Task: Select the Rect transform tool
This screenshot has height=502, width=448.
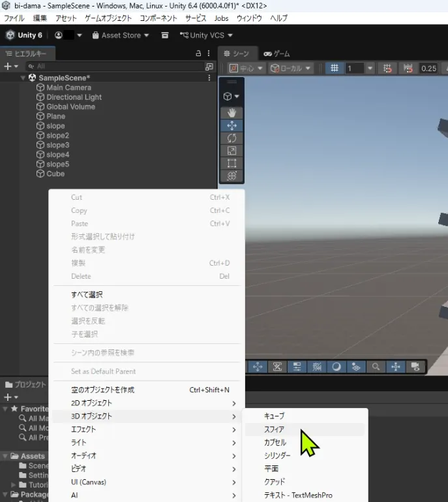Action: 231,163
